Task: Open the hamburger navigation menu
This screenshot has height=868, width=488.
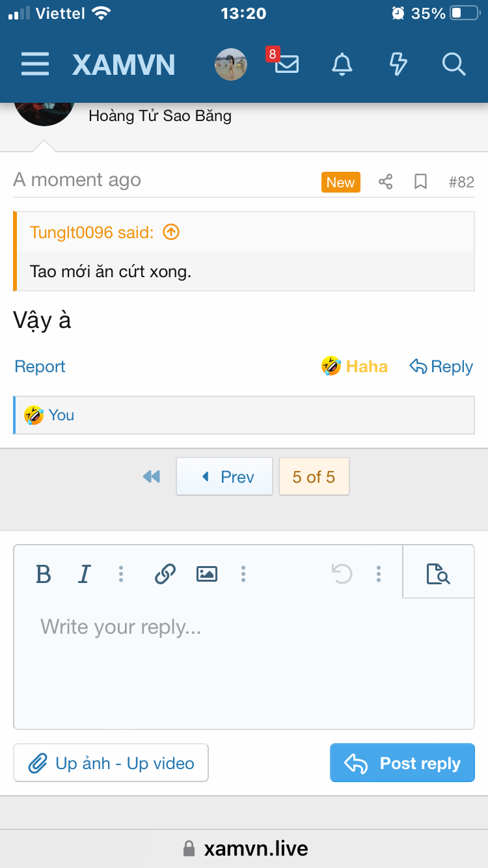Action: click(35, 65)
